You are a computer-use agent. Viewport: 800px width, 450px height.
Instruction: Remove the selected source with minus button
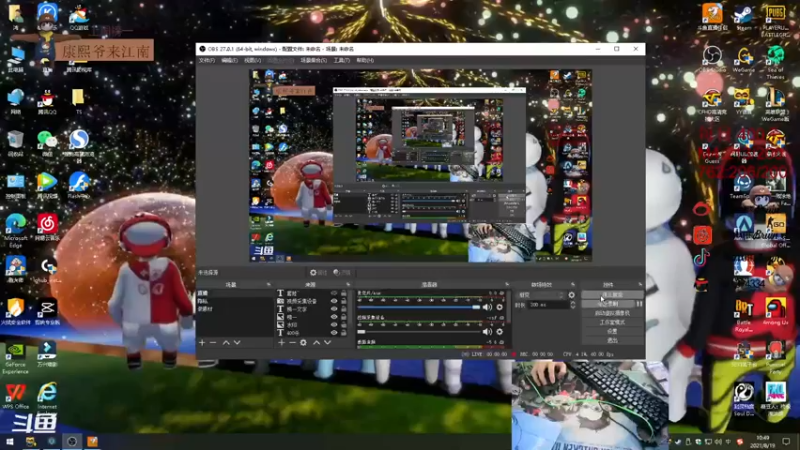point(292,343)
